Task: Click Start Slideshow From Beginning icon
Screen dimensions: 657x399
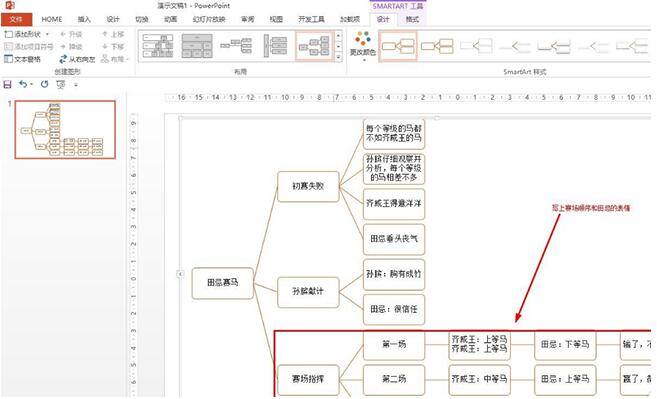Action: [x=61, y=85]
